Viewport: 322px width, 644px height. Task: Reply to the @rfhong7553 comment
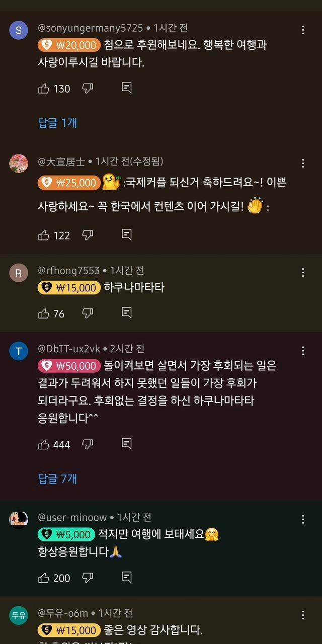click(127, 313)
